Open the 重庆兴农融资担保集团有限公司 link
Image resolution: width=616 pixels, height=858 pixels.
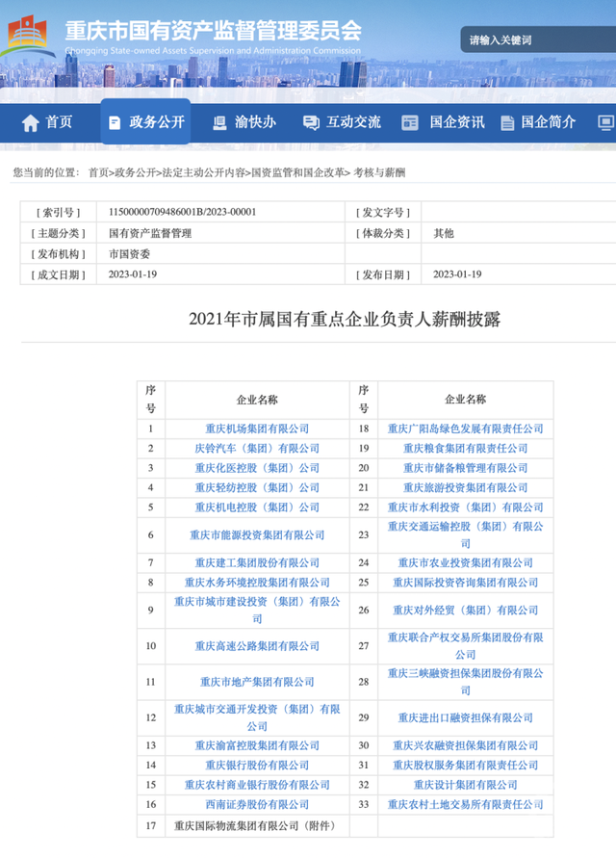466,746
